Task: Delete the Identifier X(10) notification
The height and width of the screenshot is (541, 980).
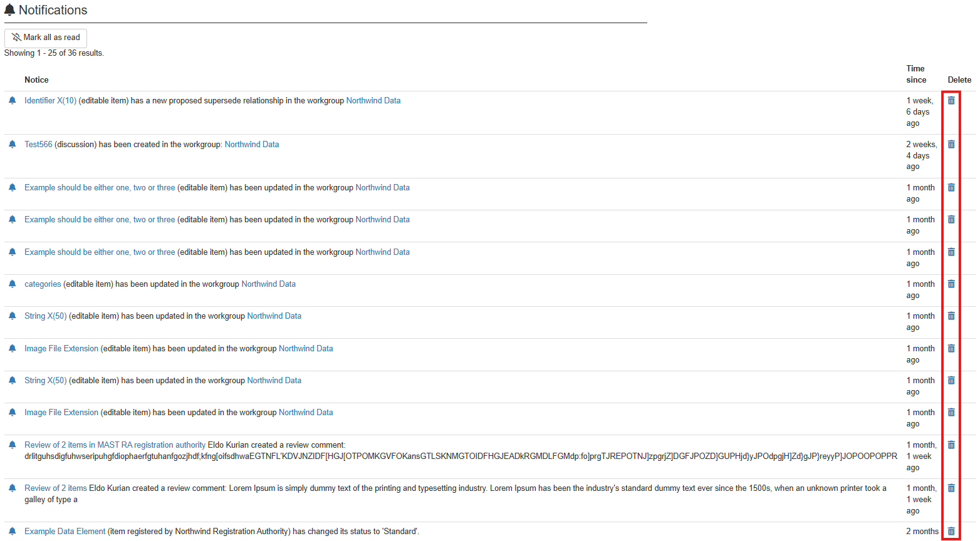Action: coord(951,101)
